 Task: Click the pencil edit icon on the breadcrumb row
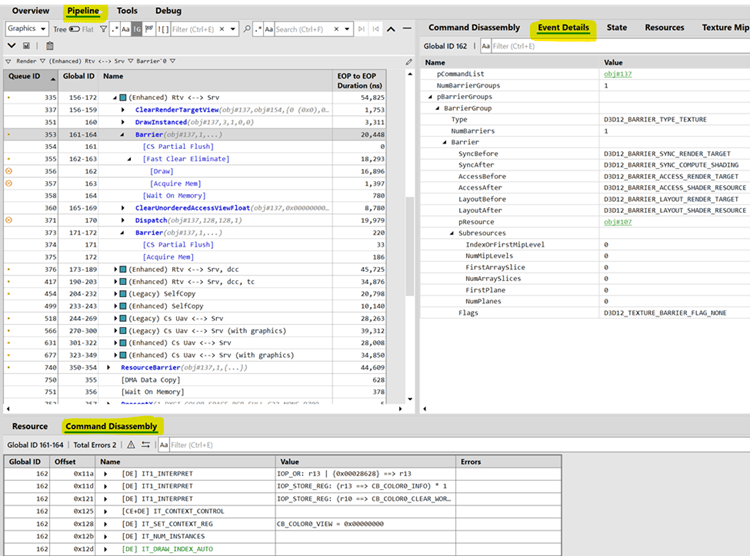408,61
